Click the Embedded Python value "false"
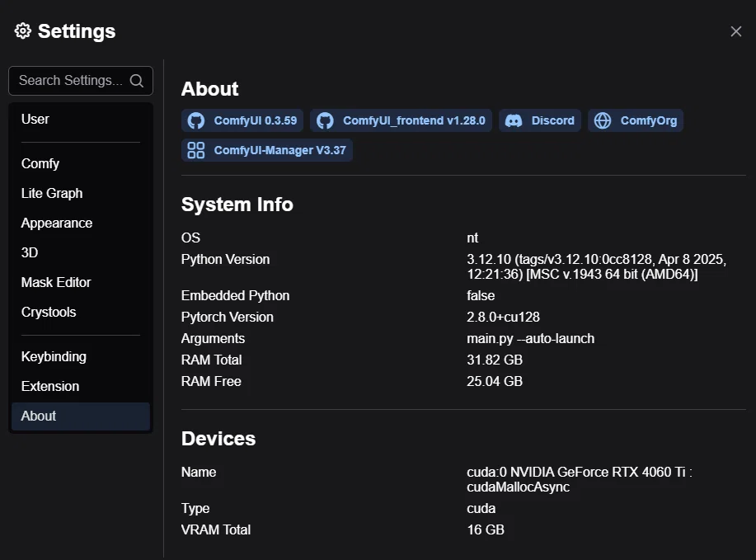The image size is (756, 560). [481, 296]
